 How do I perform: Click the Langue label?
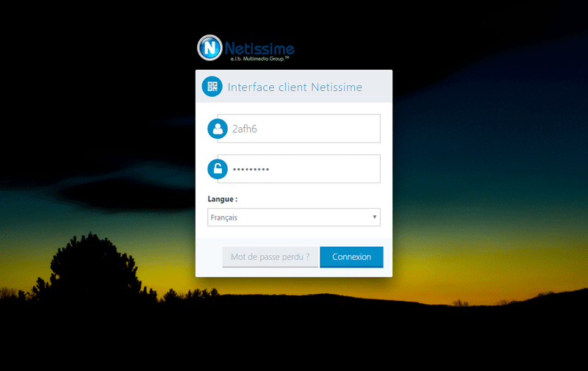pyautogui.click(x=223, y=199)
